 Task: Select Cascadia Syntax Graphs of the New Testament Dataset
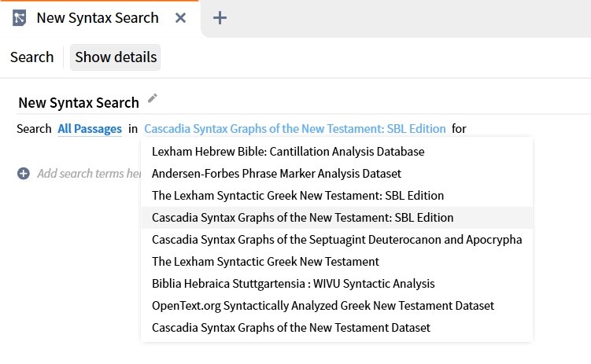(337, 328)
